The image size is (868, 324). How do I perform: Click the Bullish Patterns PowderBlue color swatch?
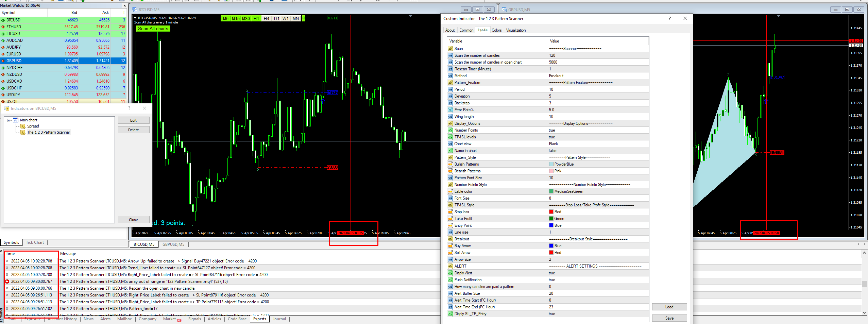[551, 164]
